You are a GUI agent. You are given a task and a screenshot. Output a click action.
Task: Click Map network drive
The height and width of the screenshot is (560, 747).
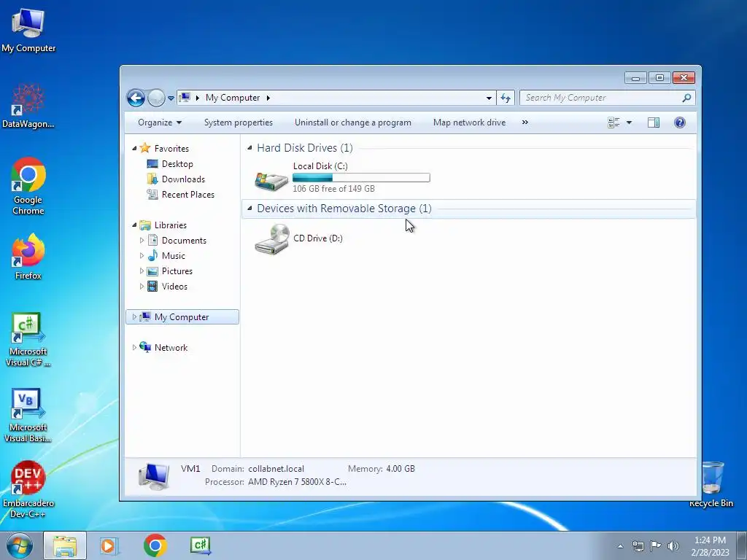tap(469, 122)
